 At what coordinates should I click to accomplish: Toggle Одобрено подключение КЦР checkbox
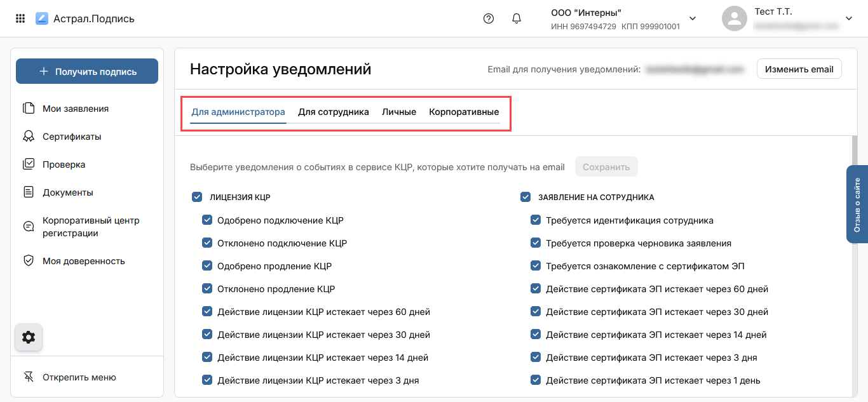(207, 220)
